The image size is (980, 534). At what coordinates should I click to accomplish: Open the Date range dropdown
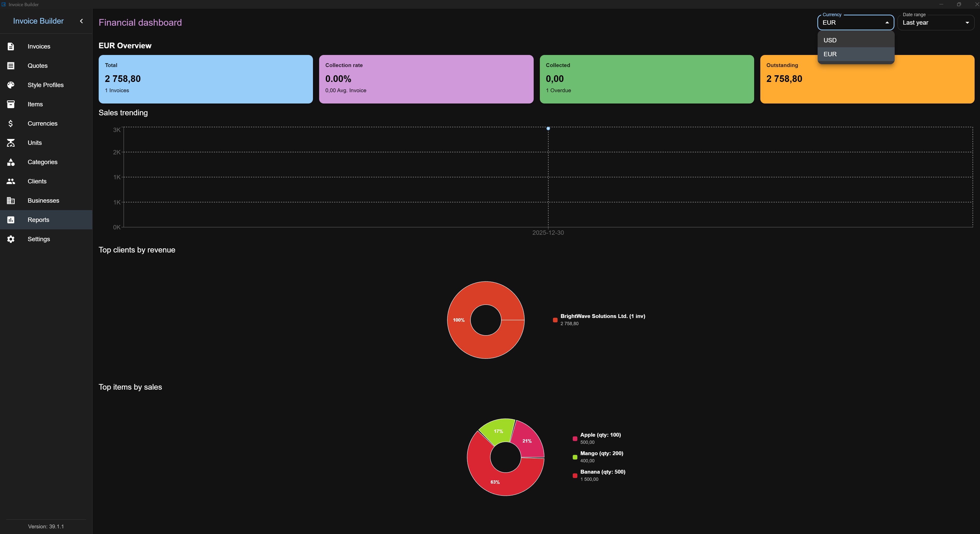point(936,22)
